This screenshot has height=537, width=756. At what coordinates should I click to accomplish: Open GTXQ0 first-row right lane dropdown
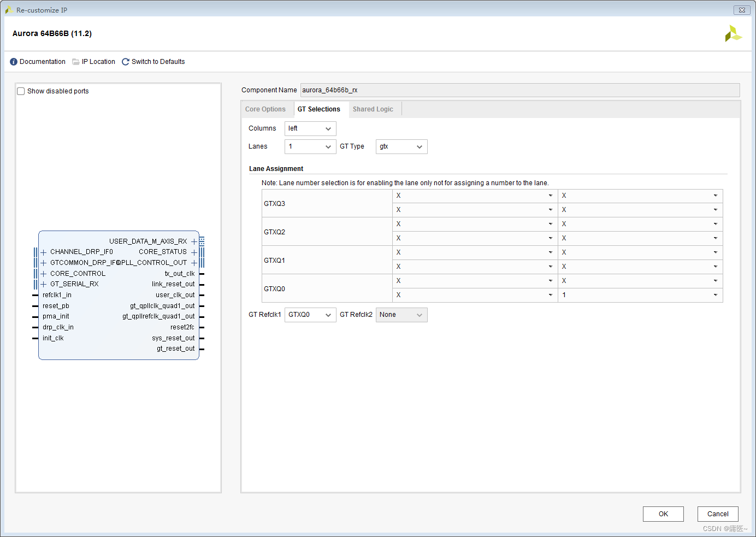pyautogui.click(x=640, y=281)
